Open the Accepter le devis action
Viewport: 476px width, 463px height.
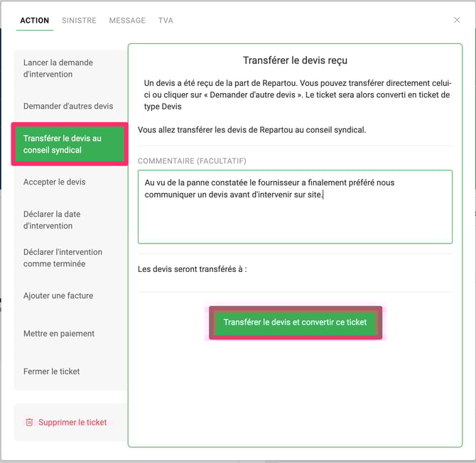(54, 182)
